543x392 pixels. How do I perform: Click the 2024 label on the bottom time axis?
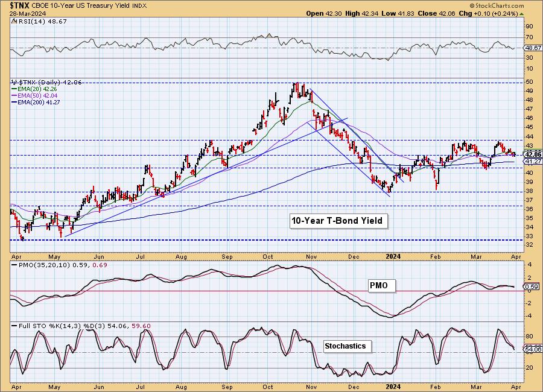[x=393, y=387]
